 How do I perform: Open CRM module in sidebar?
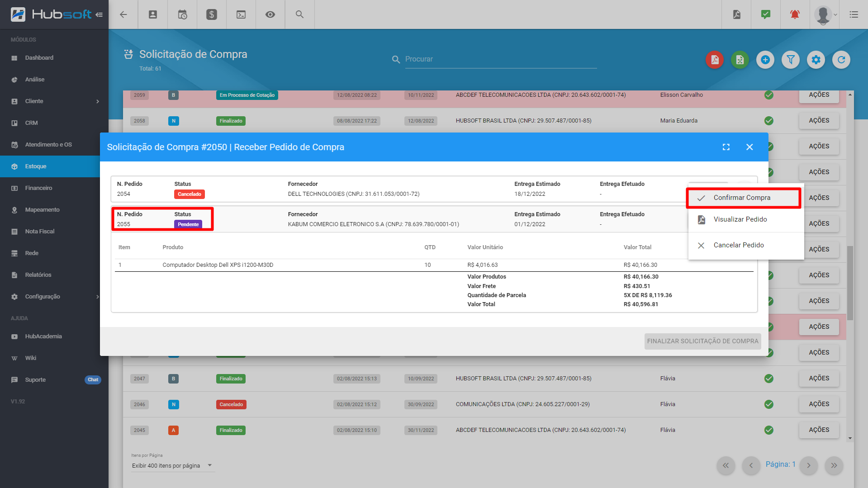coord(54,123)
